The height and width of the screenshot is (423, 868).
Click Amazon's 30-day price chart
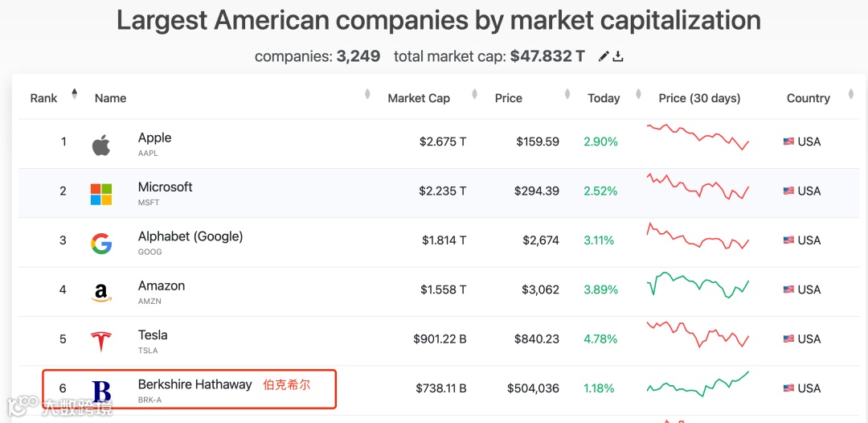tap(698, 286)
